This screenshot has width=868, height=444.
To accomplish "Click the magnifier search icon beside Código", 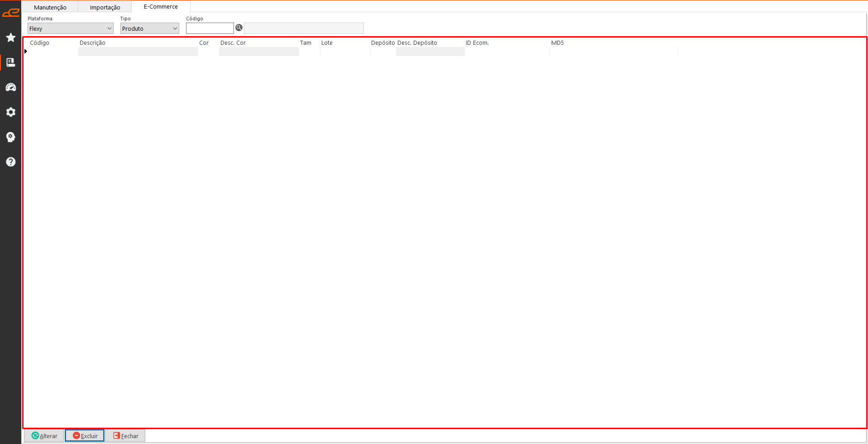I will [x=239, y=28].
